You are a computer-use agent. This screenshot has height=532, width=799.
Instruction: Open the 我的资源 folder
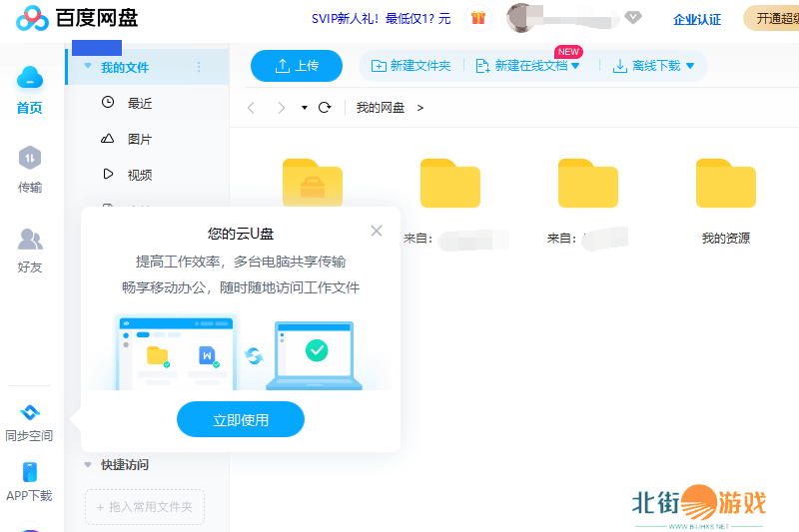coord(726,185)
